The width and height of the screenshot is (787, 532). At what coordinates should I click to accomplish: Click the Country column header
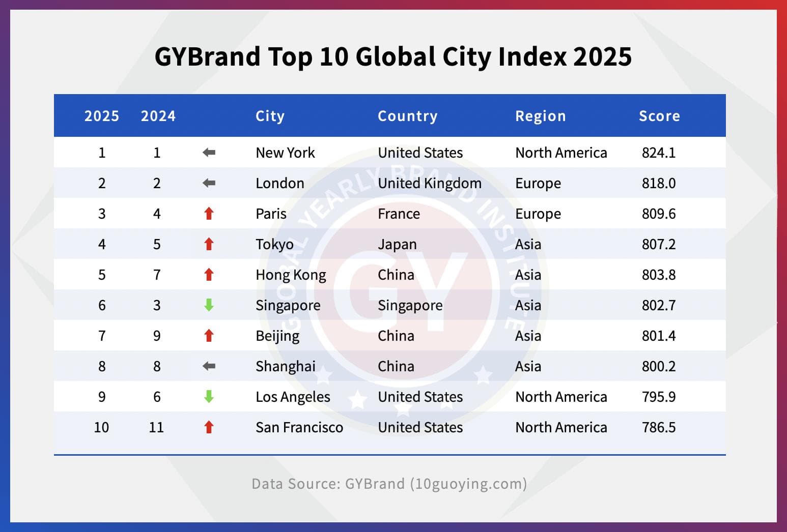click(x=408, y=116)
